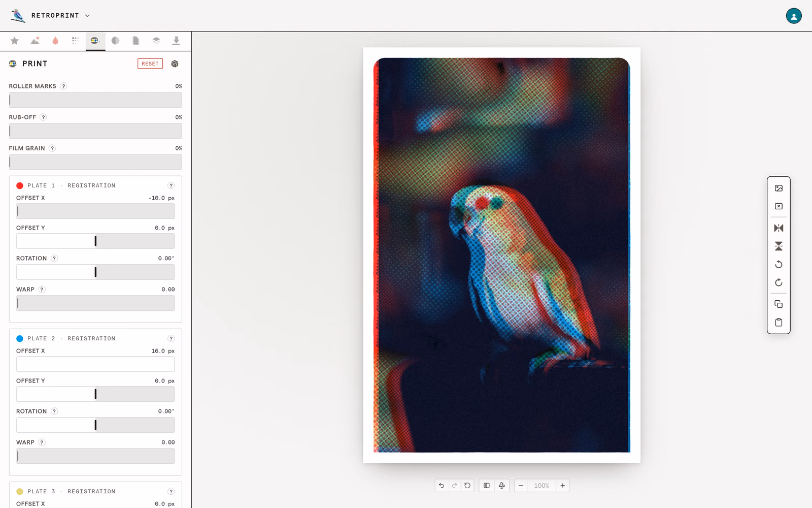Open the striped circle tab

pyautogui.click(x=116, y=41)
